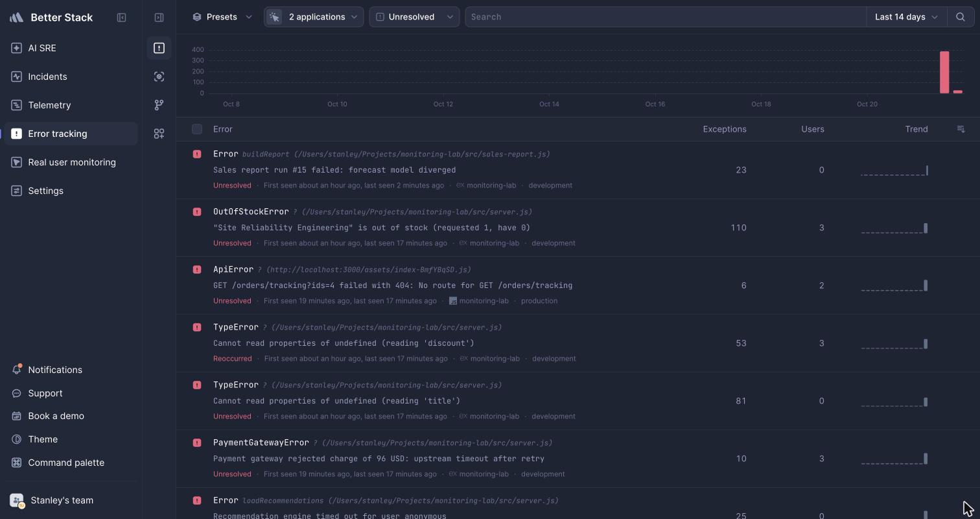Open the Presets dropdown
980x519 pixels.
[222, 17]
